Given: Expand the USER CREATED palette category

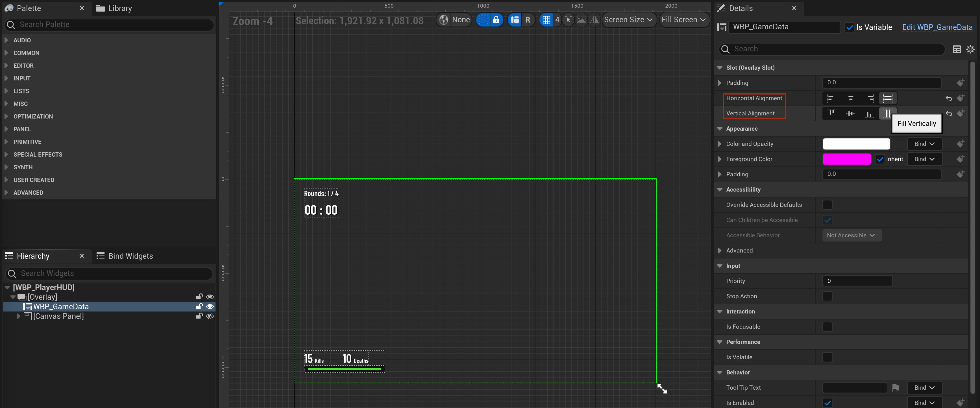Looking at the screenshot, I should pos(6,180).
